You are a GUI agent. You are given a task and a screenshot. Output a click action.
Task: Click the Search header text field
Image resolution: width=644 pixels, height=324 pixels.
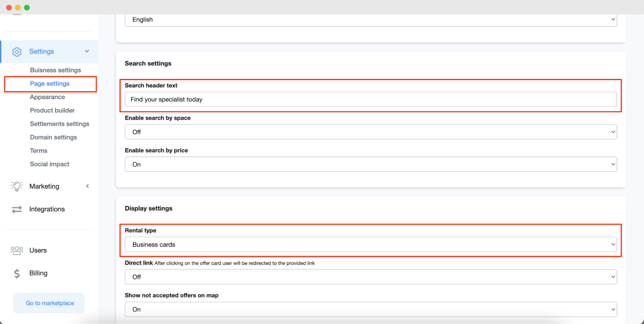(371, 100)
